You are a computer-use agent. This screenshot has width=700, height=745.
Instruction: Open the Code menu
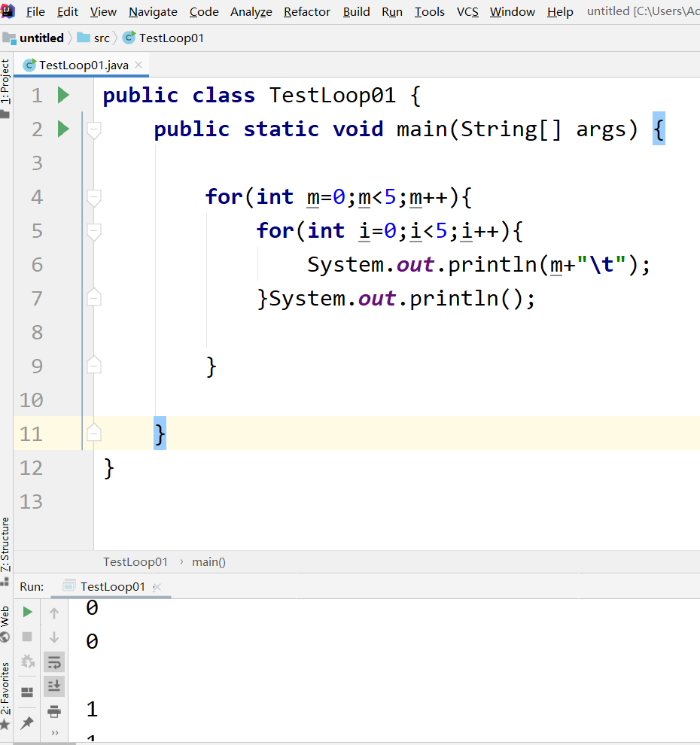coord(204,11)
